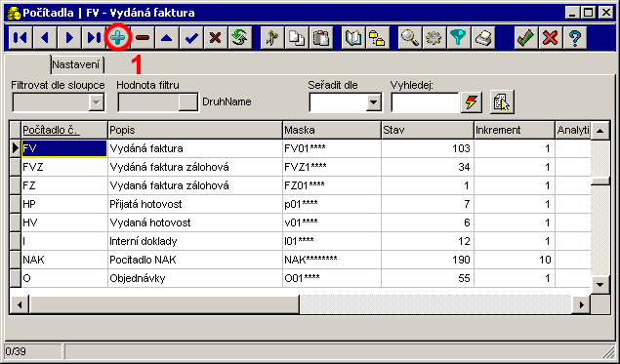
Task: Confirm with the green check mark icon
Action: 526,38
